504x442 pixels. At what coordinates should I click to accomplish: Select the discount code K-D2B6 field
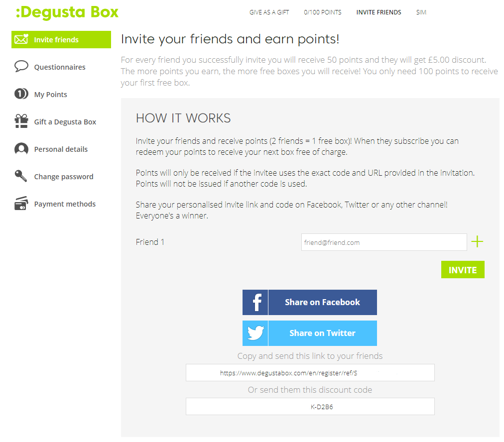click(310, 407)
